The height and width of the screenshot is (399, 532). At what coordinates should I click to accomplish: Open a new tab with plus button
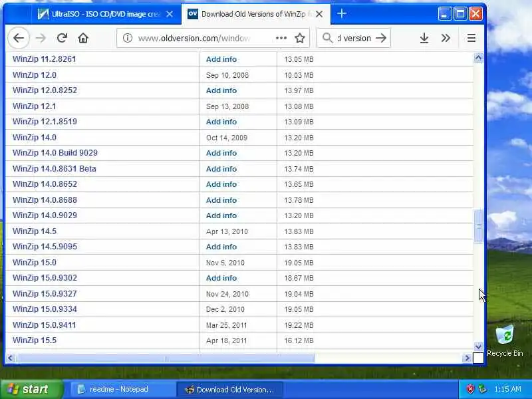click(x=342, y=13)
